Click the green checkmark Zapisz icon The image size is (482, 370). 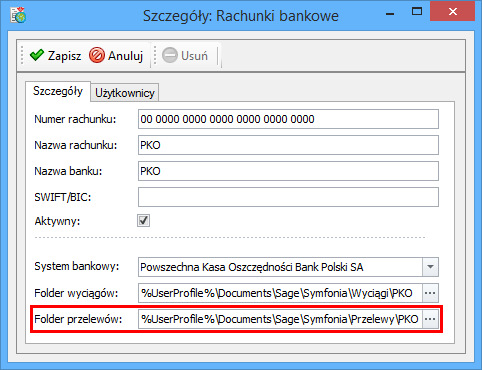pos(37,55)
